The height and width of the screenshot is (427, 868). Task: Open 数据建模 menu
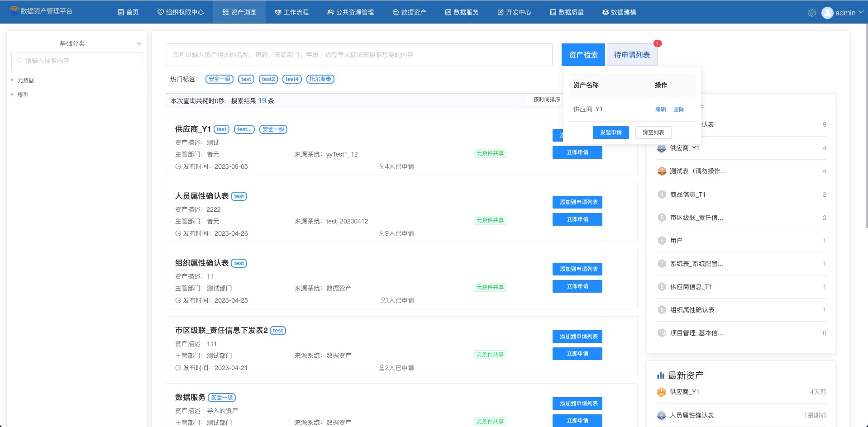[x=619, y=12]
